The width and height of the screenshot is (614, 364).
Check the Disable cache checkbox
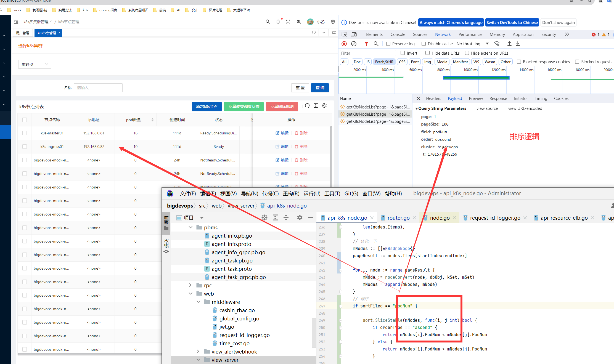[424, 44]
